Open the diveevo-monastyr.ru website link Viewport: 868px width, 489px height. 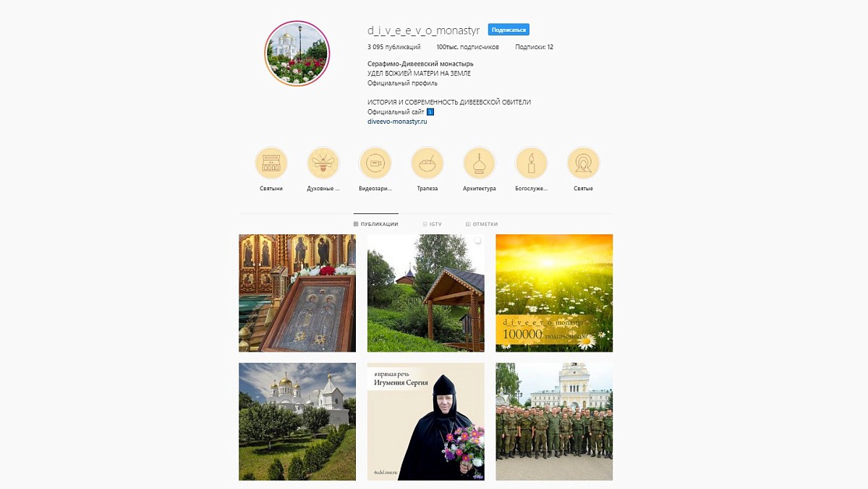click(397, 122)
